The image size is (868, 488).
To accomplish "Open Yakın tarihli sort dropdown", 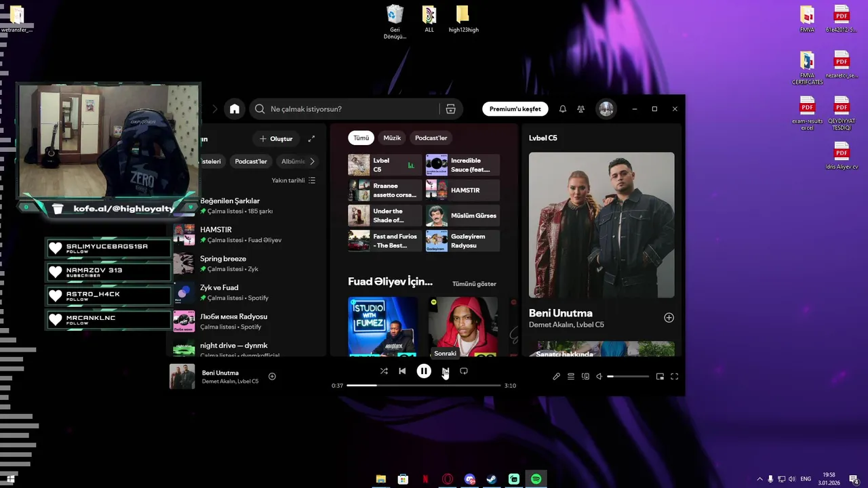I will 294,180.
